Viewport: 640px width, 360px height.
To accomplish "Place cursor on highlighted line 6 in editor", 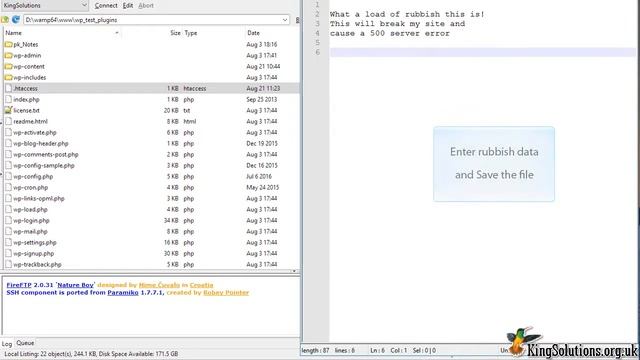I will 482,52.
